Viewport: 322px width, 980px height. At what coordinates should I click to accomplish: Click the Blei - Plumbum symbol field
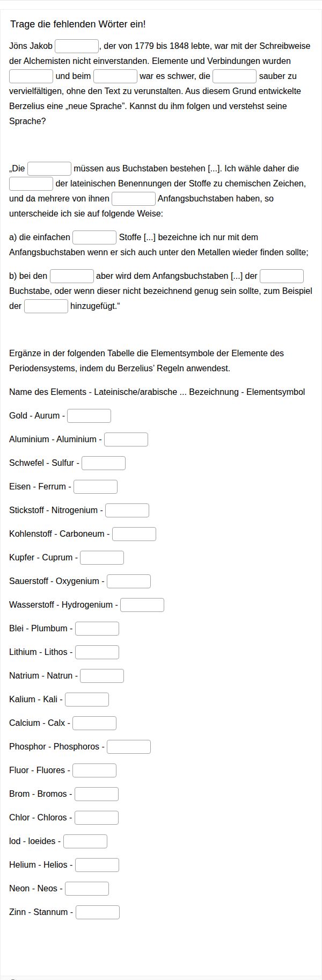(97, 629)
